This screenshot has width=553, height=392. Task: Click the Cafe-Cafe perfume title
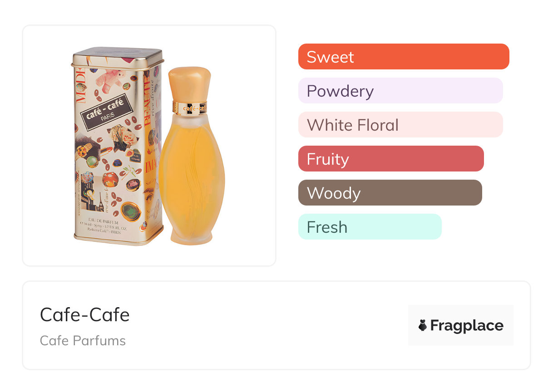point(85,315)
